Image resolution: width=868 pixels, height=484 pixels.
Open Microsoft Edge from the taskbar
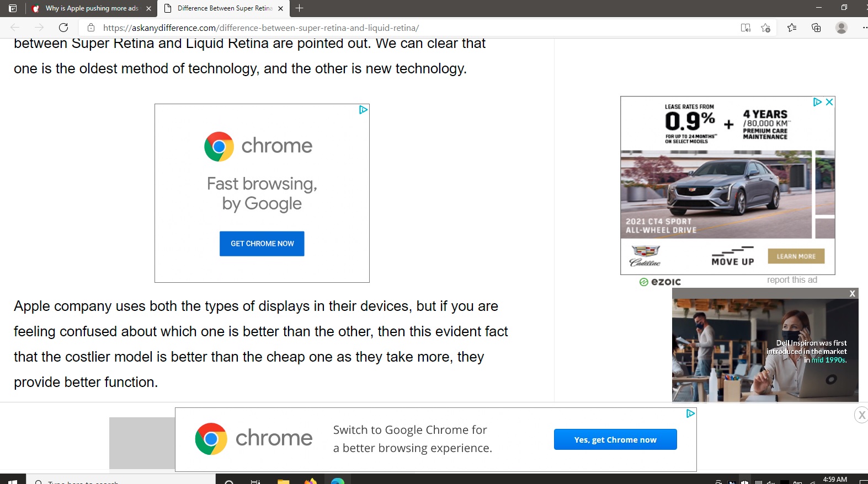pyautogui.click(x=338, y=481)
